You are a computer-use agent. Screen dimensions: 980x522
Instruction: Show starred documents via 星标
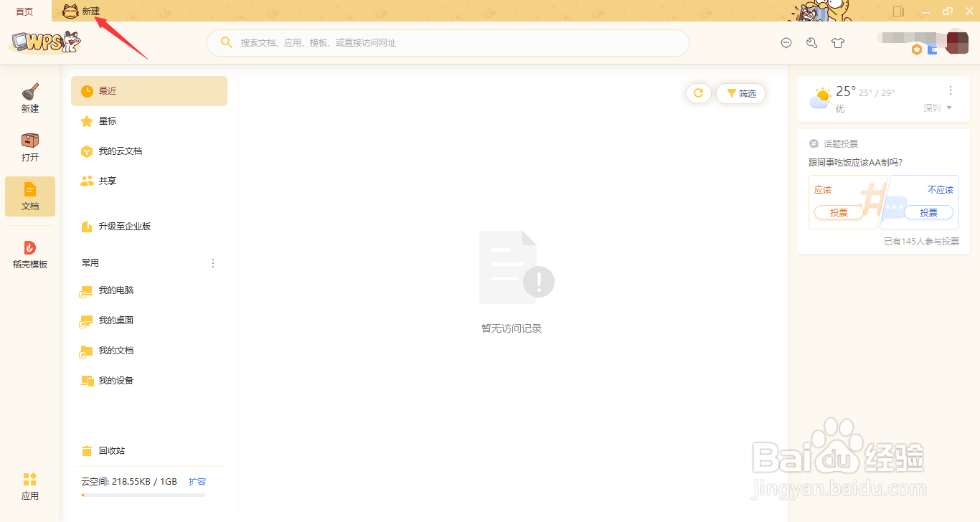point(106,121)
